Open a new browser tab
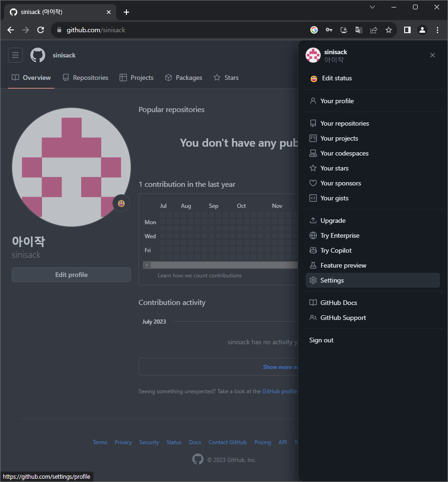The height and width of the screenshot is (482, 448). (126, 12)
